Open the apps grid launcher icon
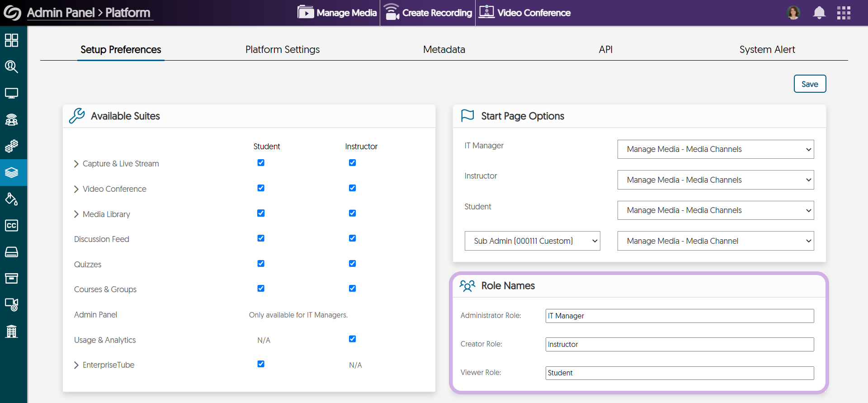 (x=844, y=13)
